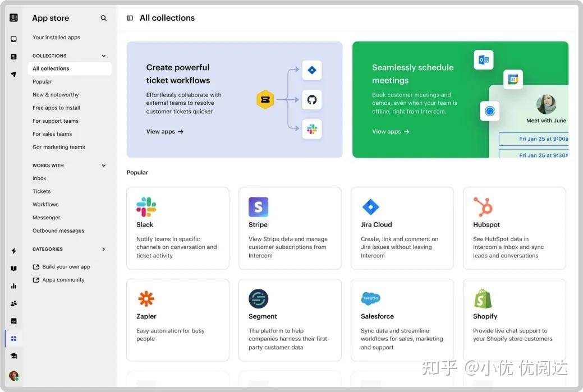Select New & noteworthy in the sidebar
Viewport: 583px width, 392px height.
55,94
